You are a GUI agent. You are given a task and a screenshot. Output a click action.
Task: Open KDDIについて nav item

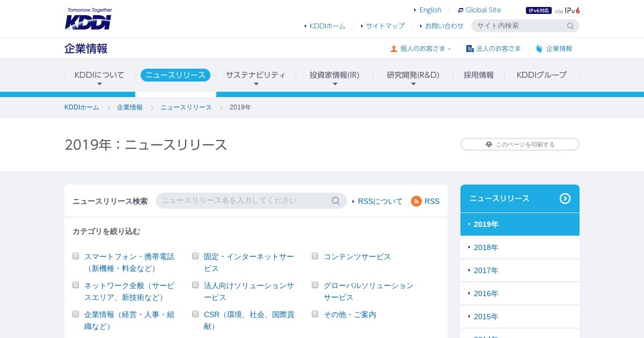99,75
